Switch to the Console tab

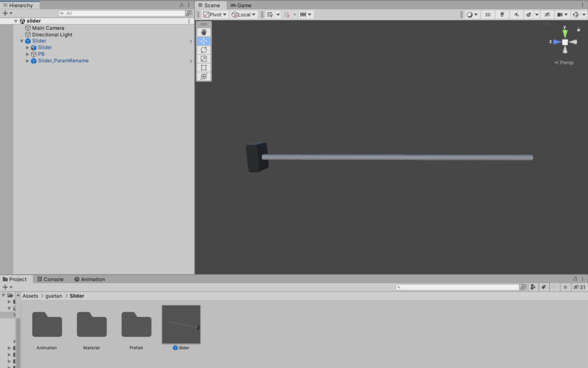(x=51, y=279)
